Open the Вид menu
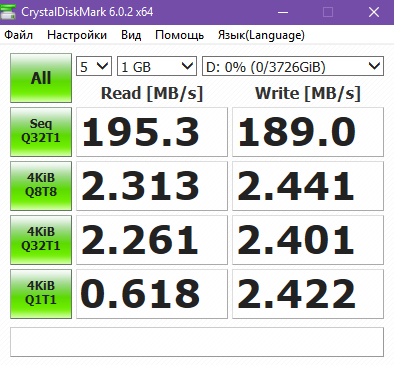The height and width of the screenshot is (365, 394). pos(131,35)
